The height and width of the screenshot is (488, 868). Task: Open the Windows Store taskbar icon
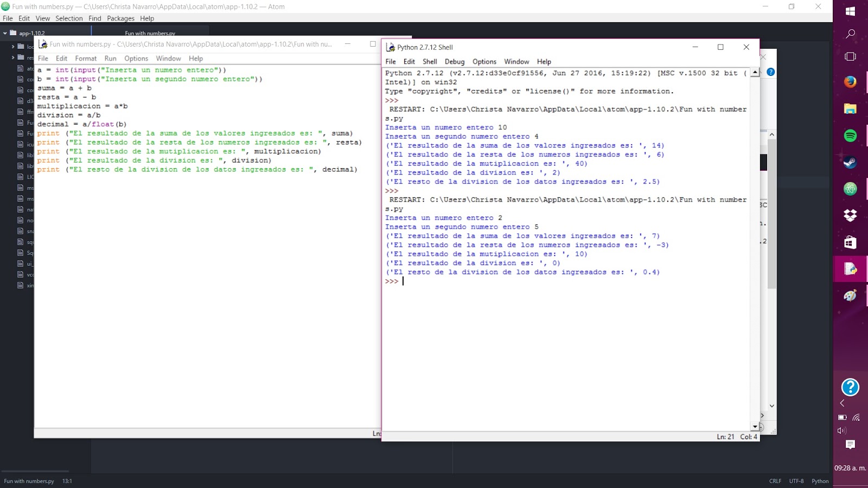850,242
